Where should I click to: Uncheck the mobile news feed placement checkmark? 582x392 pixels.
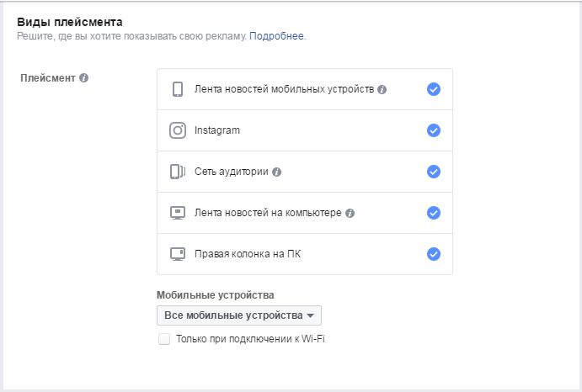point(434,89)
